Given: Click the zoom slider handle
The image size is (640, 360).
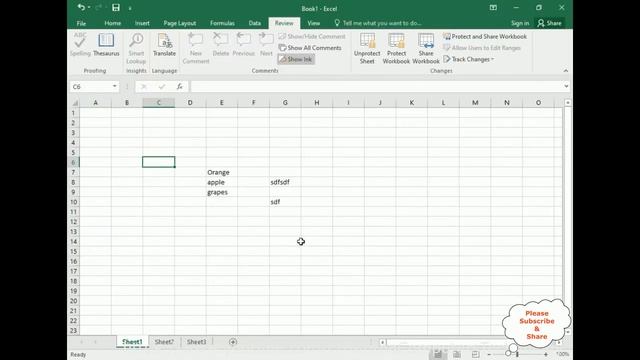Looking at the screenshot, I should [x=517, y=354].
